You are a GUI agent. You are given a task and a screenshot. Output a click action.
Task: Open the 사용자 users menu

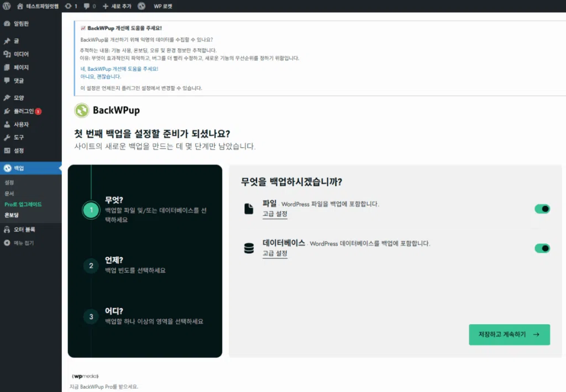(21, 124)
